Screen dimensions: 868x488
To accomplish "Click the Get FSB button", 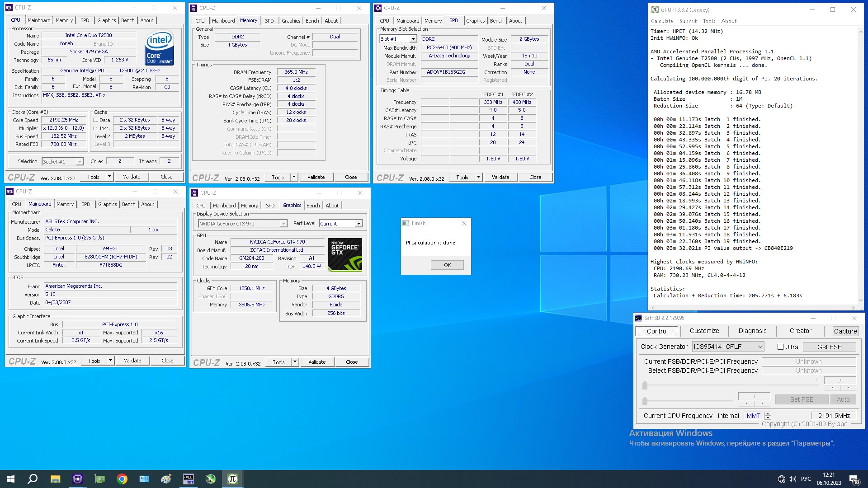I will (x=829, y=347).
